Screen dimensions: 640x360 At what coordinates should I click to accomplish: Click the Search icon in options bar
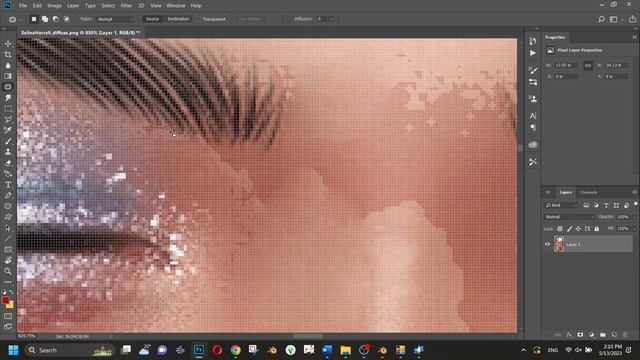(x=601, y=19)
